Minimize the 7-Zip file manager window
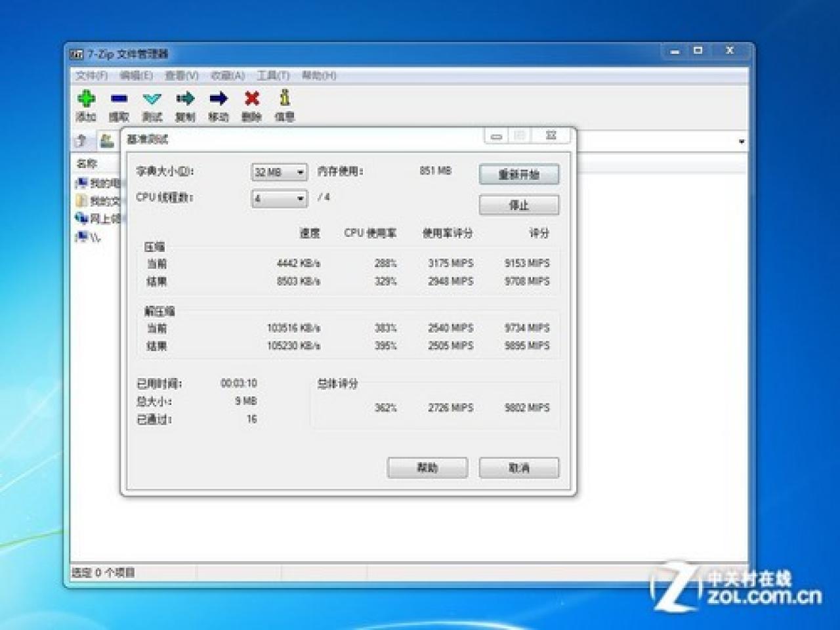The width and height of the screenshot is (840, 630). [x=675, y=51]
